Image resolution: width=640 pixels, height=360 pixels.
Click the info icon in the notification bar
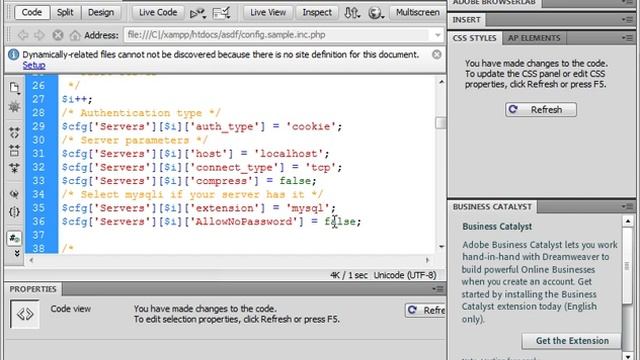pos(13,55)
